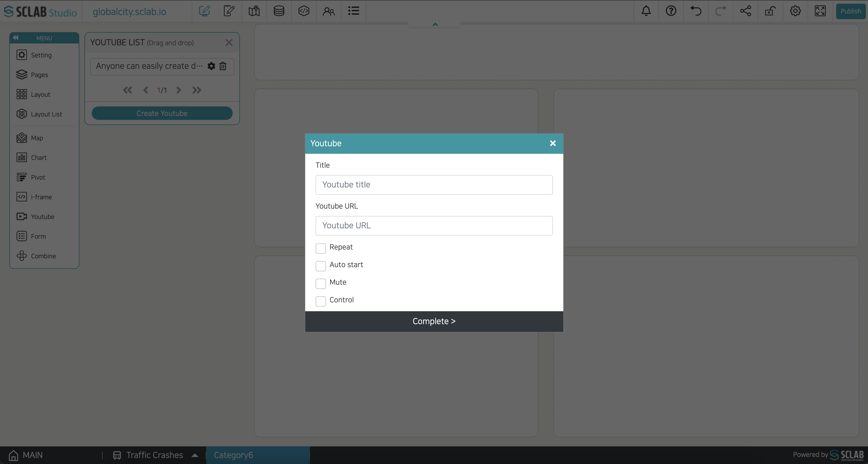Select the Combine tool in sidebar
The height and width of the screenshot is (464, 868).
coord(44,256)
